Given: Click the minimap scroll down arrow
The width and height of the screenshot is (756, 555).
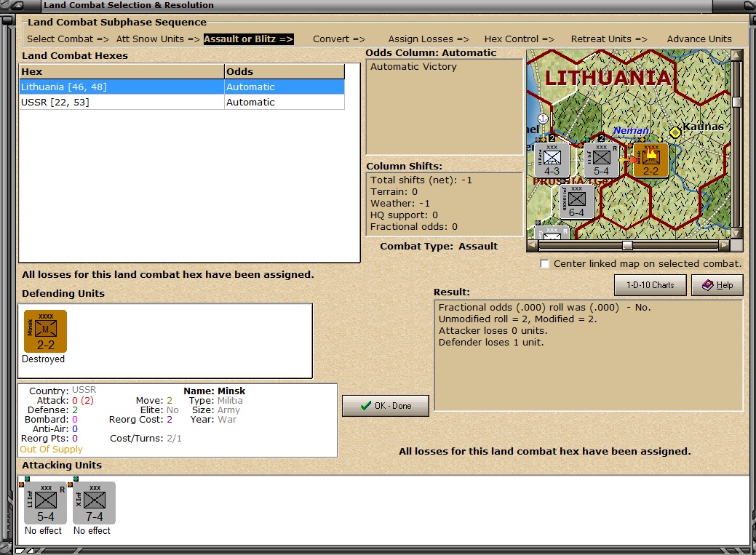Looking at the screenshot, I should click(736, 233).
